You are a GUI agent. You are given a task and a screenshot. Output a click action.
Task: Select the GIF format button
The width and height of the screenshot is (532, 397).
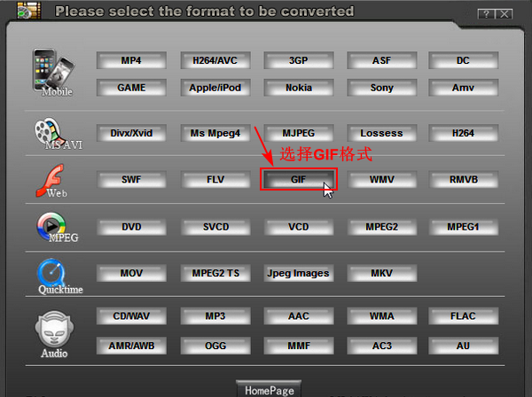coord(299,179)
